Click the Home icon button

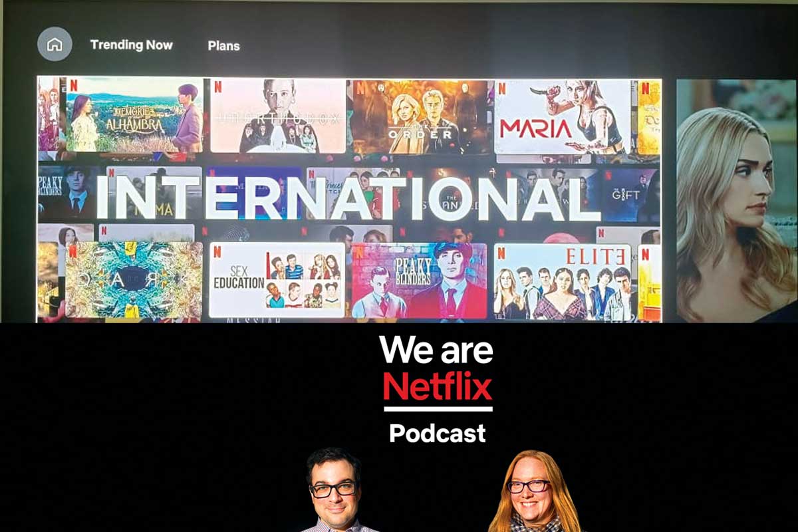pyautogui.click(x=55, y=45)
